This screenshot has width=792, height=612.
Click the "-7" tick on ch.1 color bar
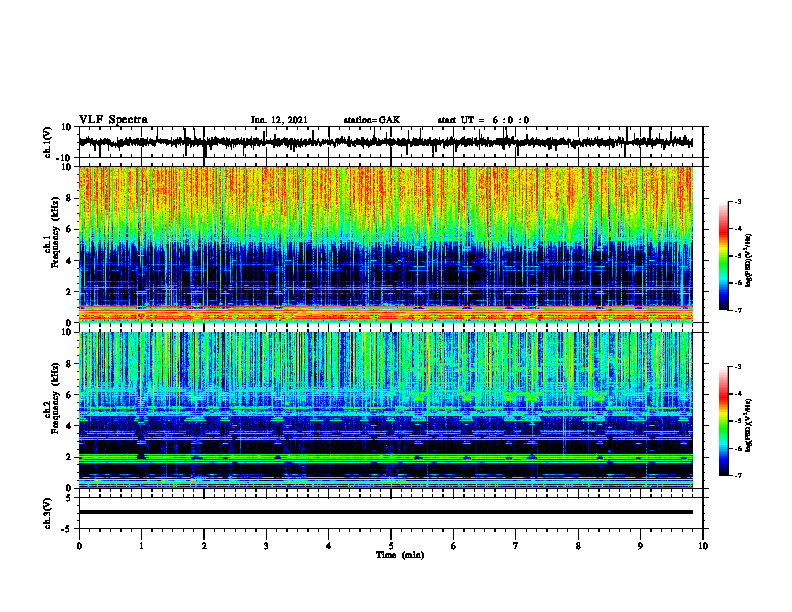[x=737, y=310]
